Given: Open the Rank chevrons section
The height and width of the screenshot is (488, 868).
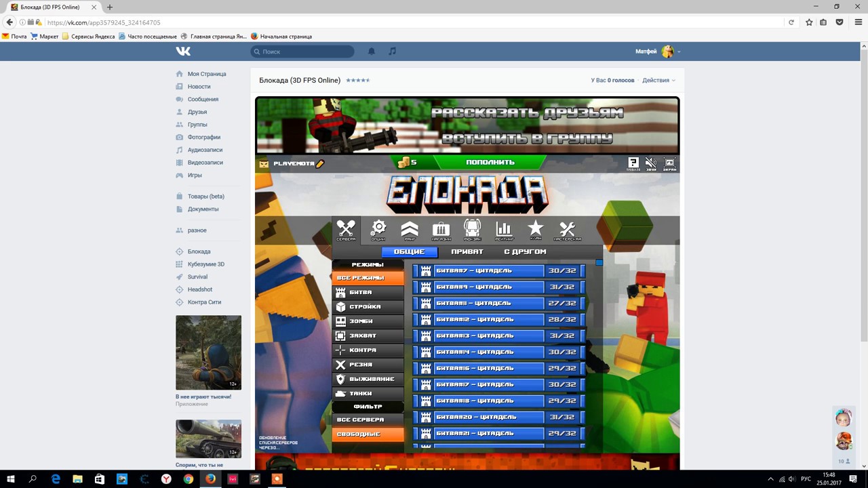Looking at the screenshot, I should pos(410,230).
